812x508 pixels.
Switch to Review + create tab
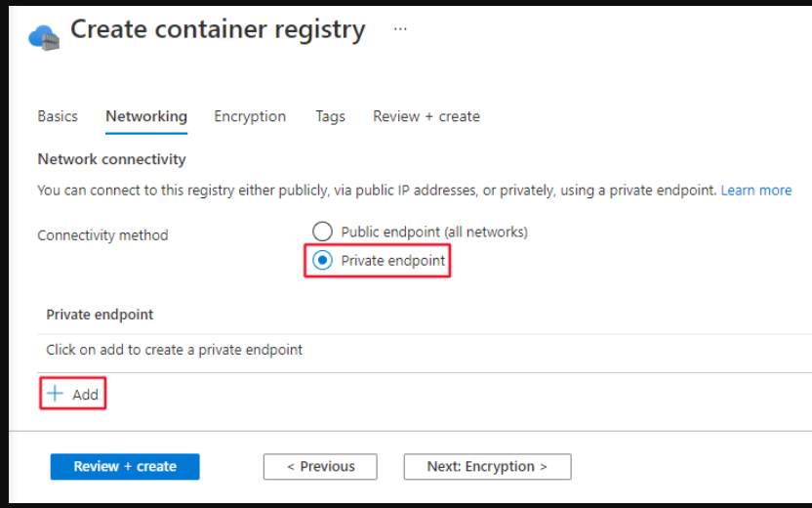tap(426, 116)
